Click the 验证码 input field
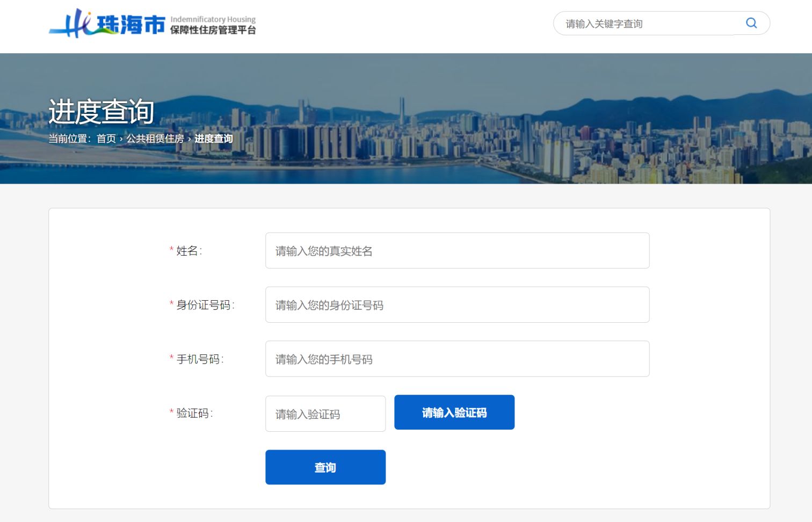Viewport: 812px width, 522px height. [x=325, y=414]
